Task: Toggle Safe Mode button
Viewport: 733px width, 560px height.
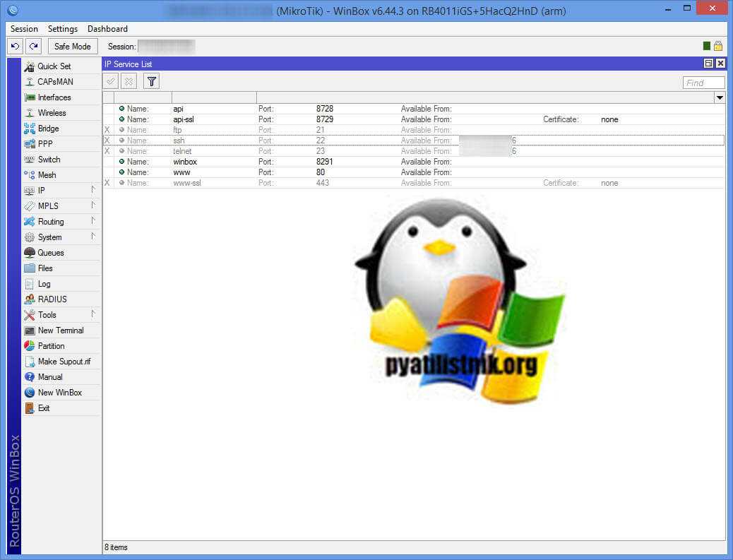Action: click(73, 47)
